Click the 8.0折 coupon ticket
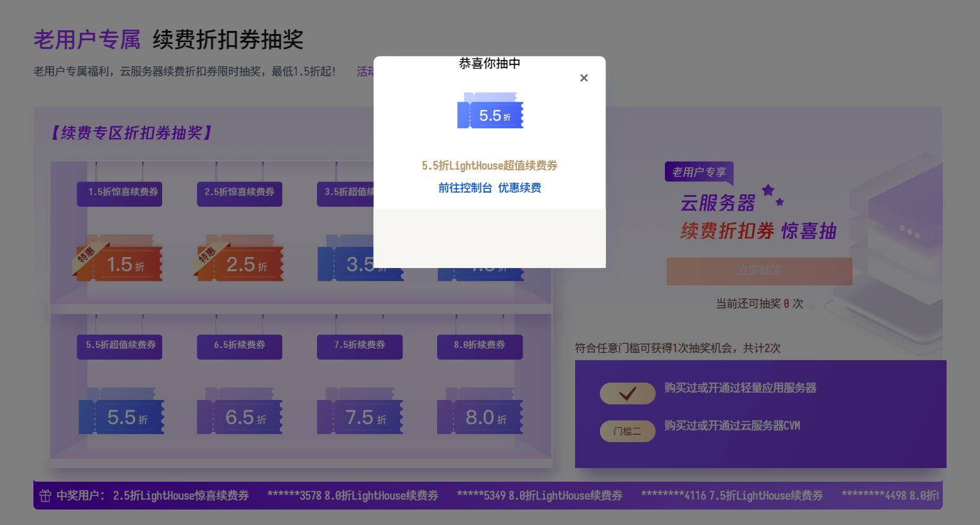Viewport: 980px width, 525px height. (480, 411)
